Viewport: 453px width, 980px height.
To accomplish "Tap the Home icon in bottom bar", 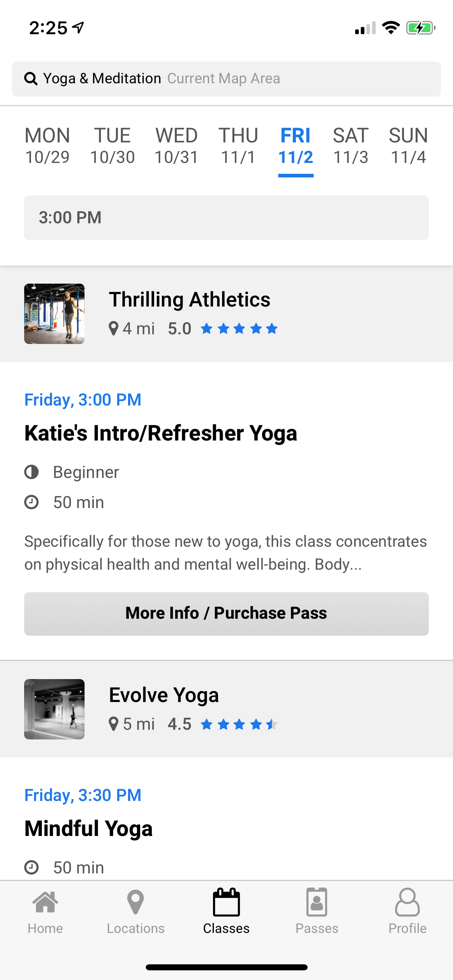I will tap(45, 902).
